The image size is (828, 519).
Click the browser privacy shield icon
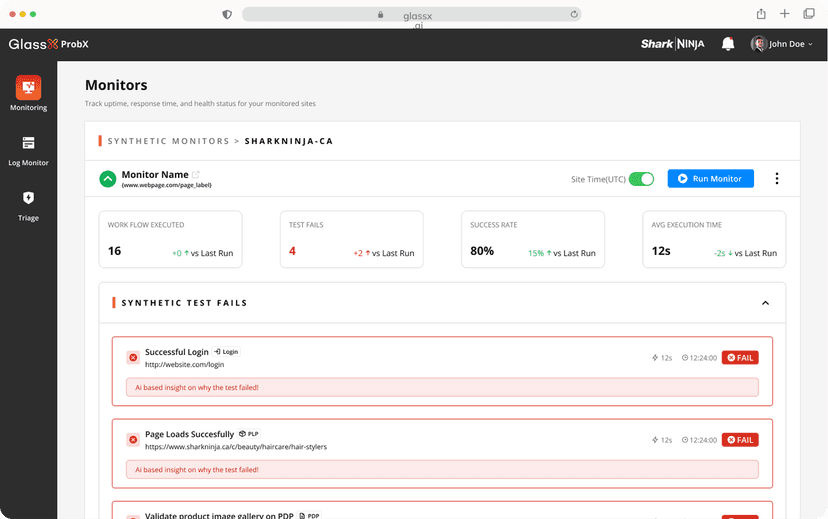(x=227, y=14)
